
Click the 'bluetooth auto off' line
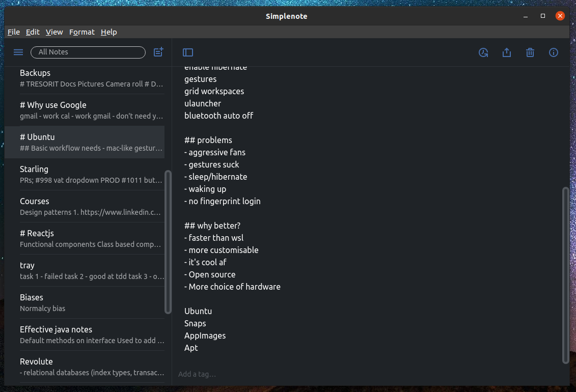218,116
